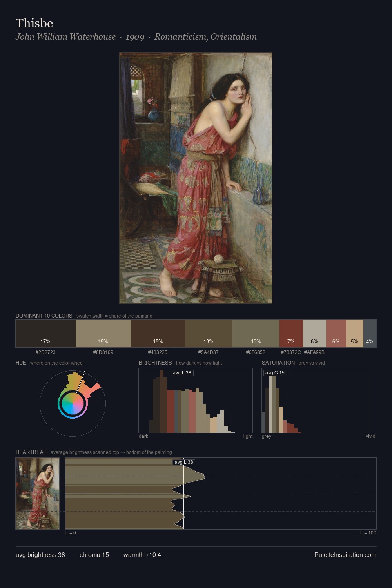Select the 4% slate grey swatch
Screen dimensions: 392x588
pos(370,334)
